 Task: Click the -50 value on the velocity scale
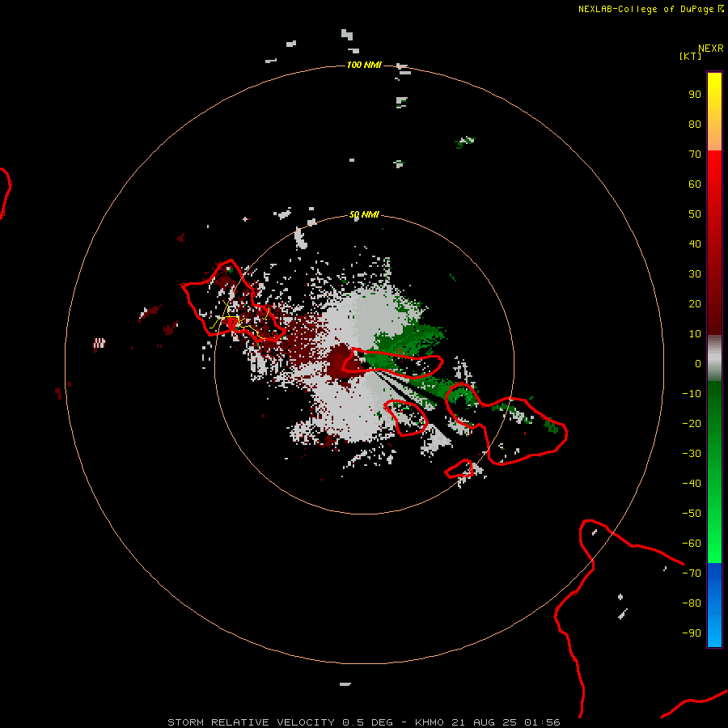692,514
